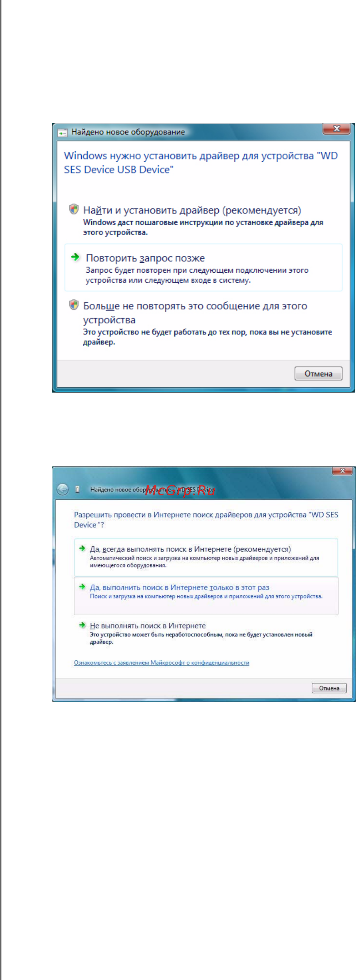The image size is (356, 980).
Task: Click question text 'Разрешить провести в Интернете поиск'
Action: point(206,520)
